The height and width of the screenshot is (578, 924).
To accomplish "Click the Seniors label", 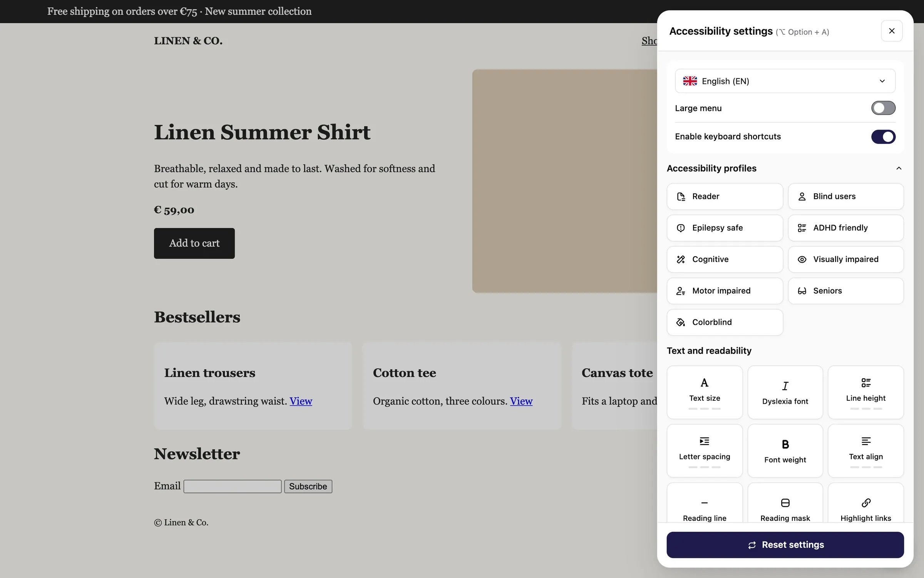I will (x=827, y=291).
